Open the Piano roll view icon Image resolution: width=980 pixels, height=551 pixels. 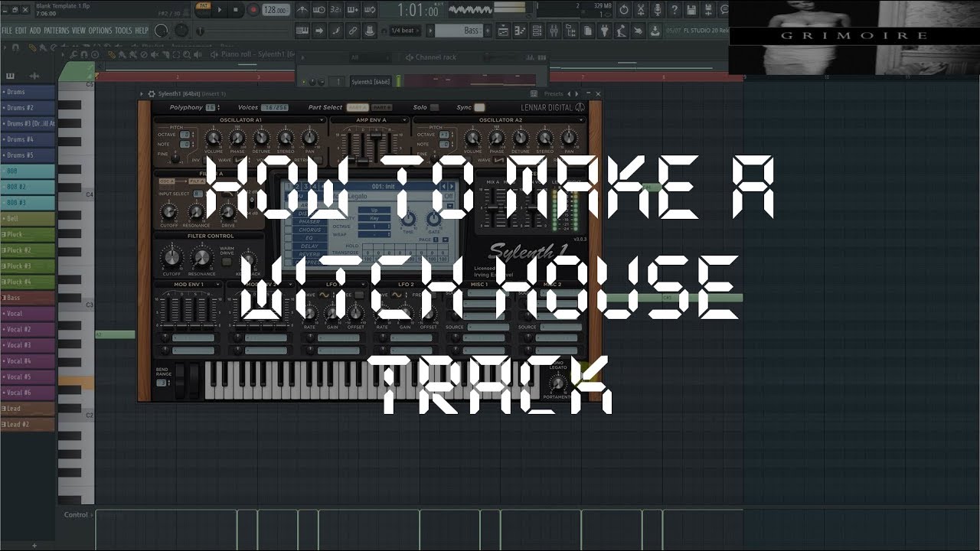(520, 31)
